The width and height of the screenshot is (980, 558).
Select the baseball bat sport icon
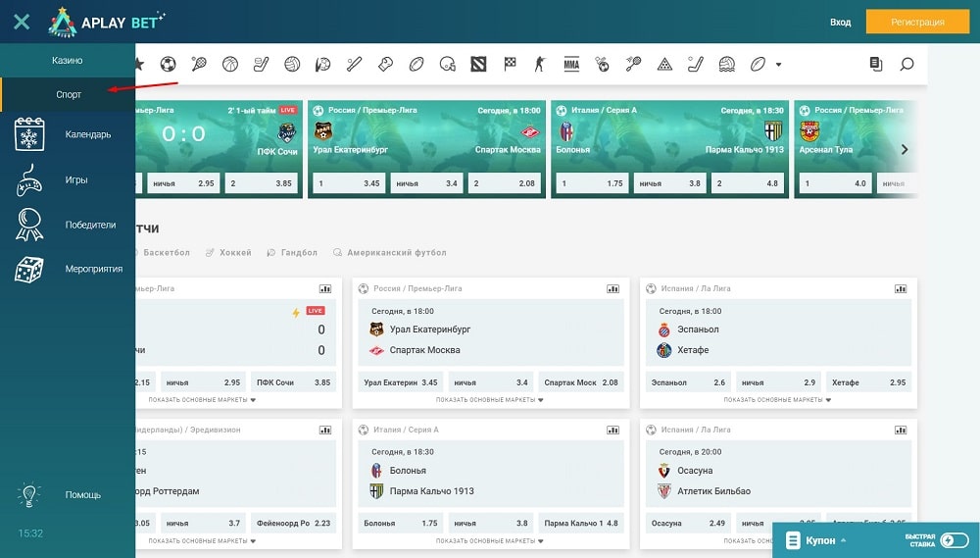[x=354, y=64]
